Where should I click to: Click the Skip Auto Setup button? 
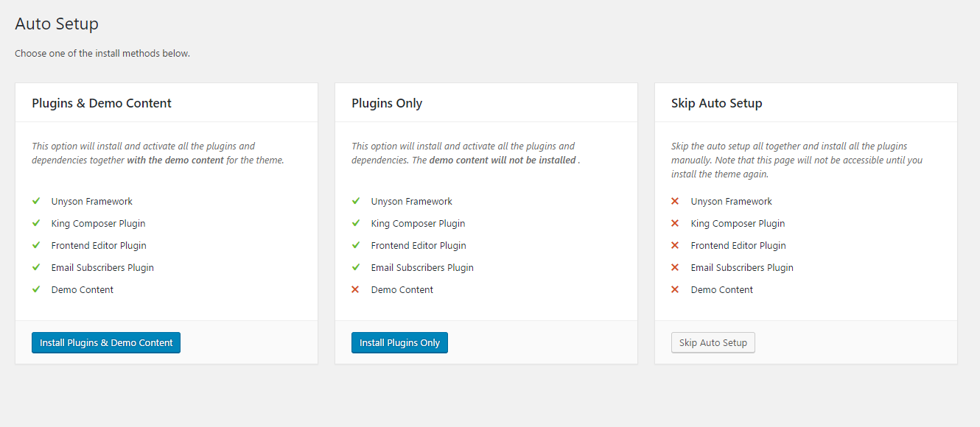point(713,343)
